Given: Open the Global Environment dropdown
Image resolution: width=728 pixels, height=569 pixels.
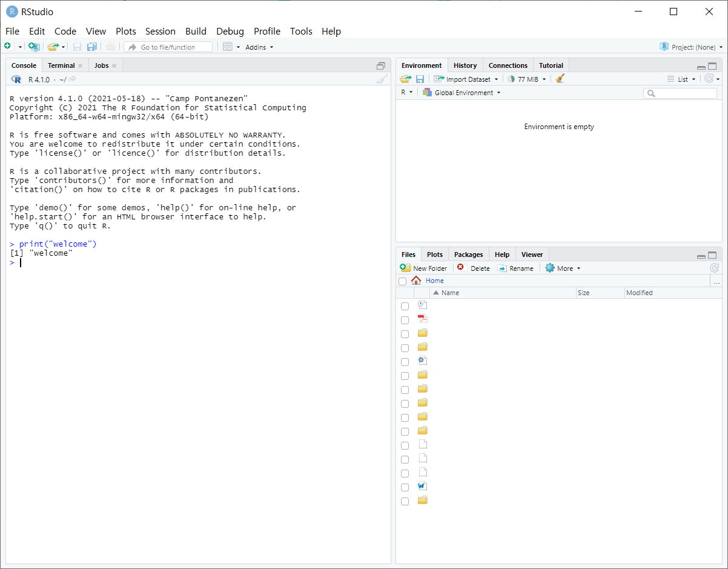Looking at the screenshot, I should 462,93.
